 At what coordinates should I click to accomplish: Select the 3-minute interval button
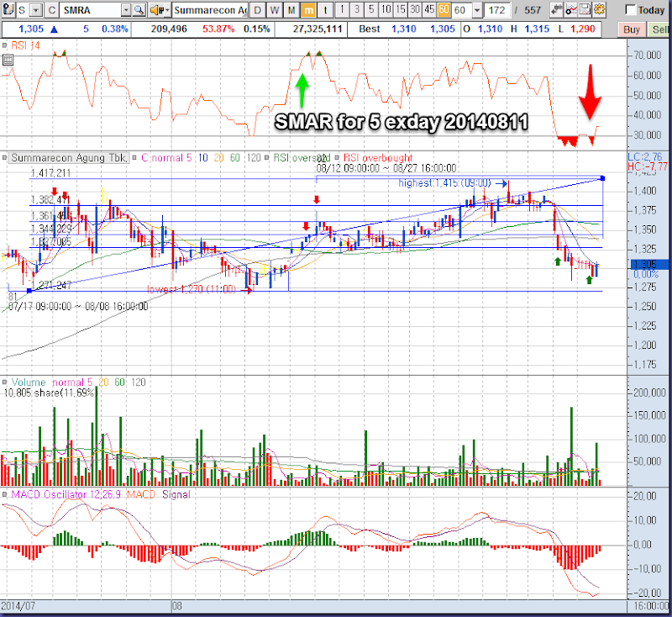(x=356, y=9)
